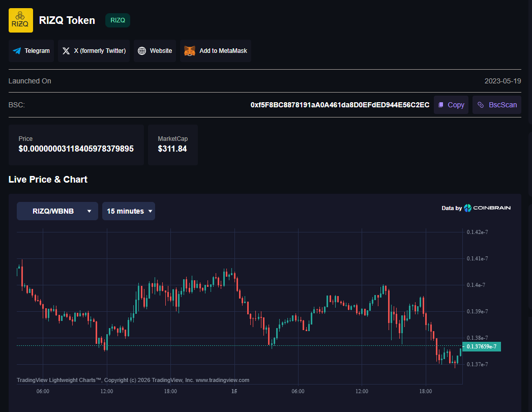The width and height of the screenshot is (532, 412).
Task: Click the CoinBrain logo
Action: click(487, 208)
